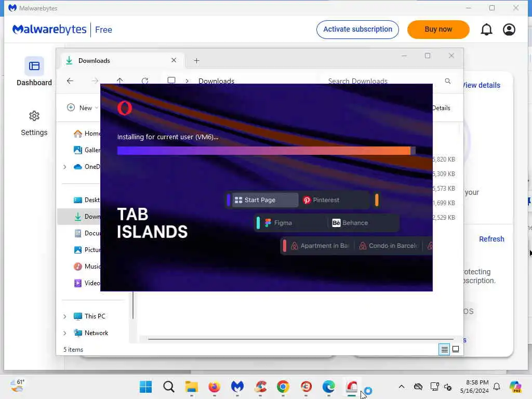The height and width of the screenshot is (399, 532).
Task: Click Activate subscription button
Action: [x=357, y=30]
